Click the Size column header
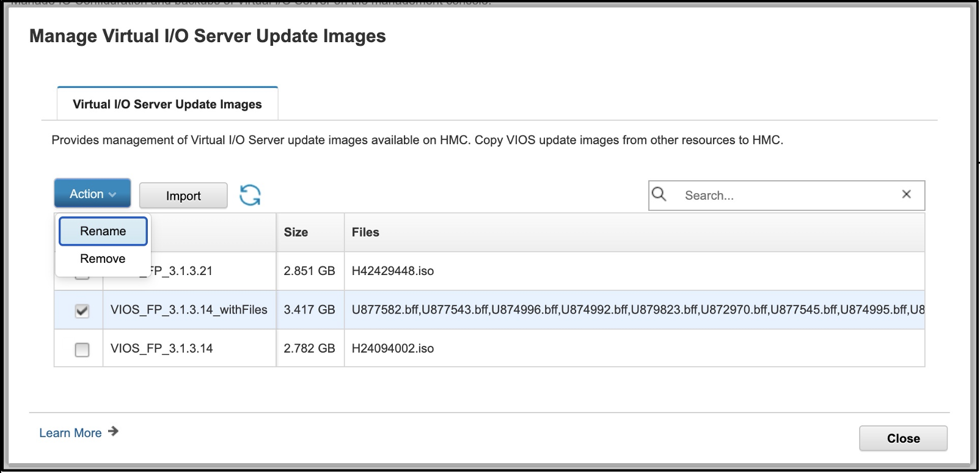Image resolution: width=980 pixels, height=473 pixels. pos(296,232)
